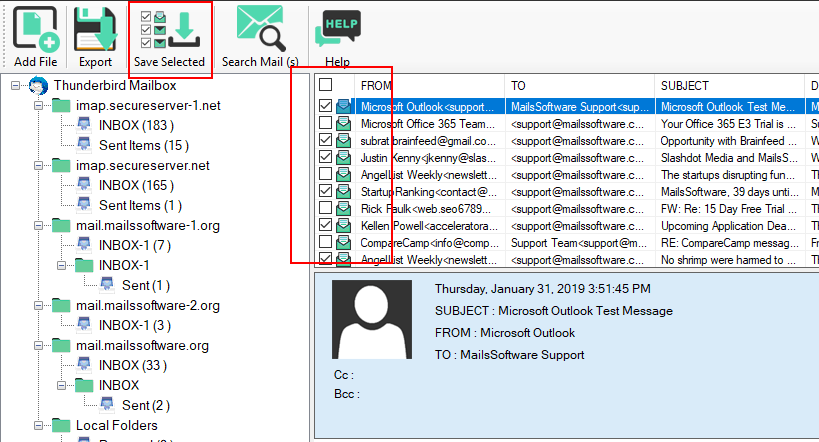Click the imap.secureserver.net folder icon

coord(61,166)
